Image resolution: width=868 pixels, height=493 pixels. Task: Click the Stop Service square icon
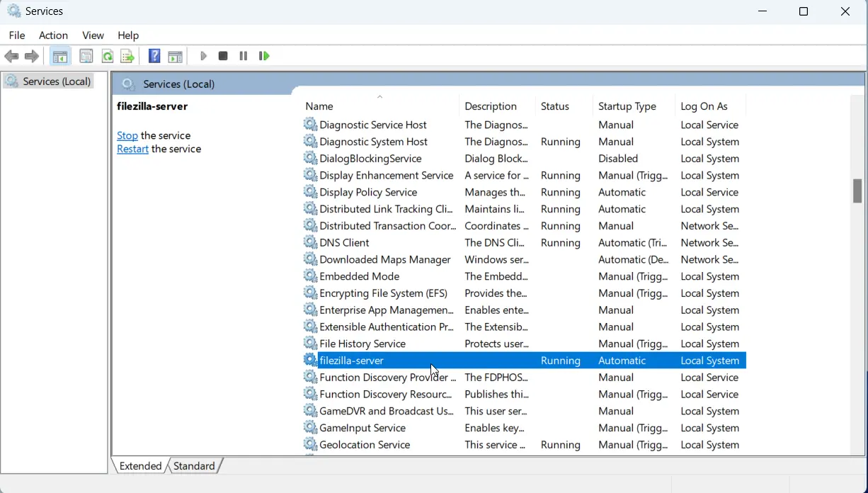point(223,56)
